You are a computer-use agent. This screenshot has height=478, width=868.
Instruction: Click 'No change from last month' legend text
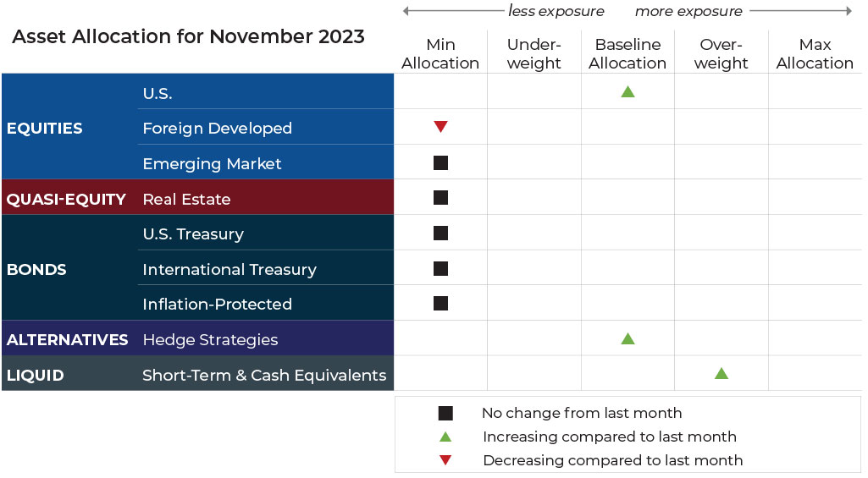582,413
